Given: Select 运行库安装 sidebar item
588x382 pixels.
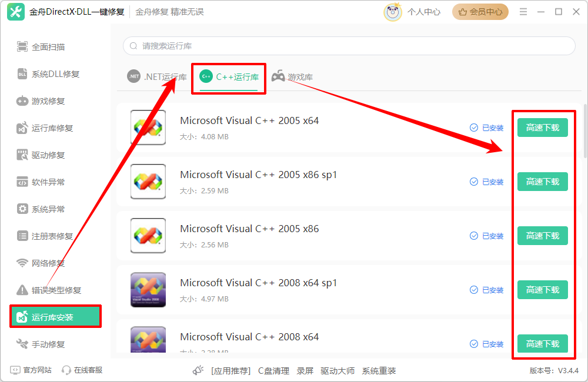Looking at the screenshot, I should click(x=55, y=317).
